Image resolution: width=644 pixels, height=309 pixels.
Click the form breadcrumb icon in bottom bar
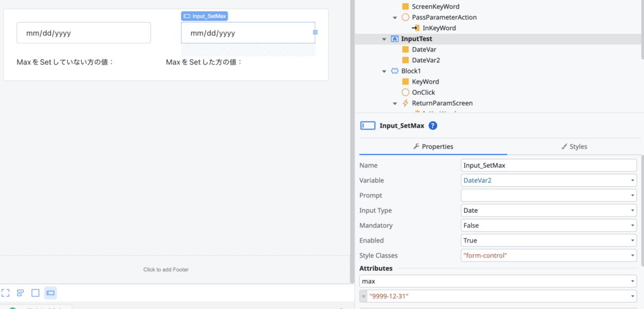pos(20,293)
